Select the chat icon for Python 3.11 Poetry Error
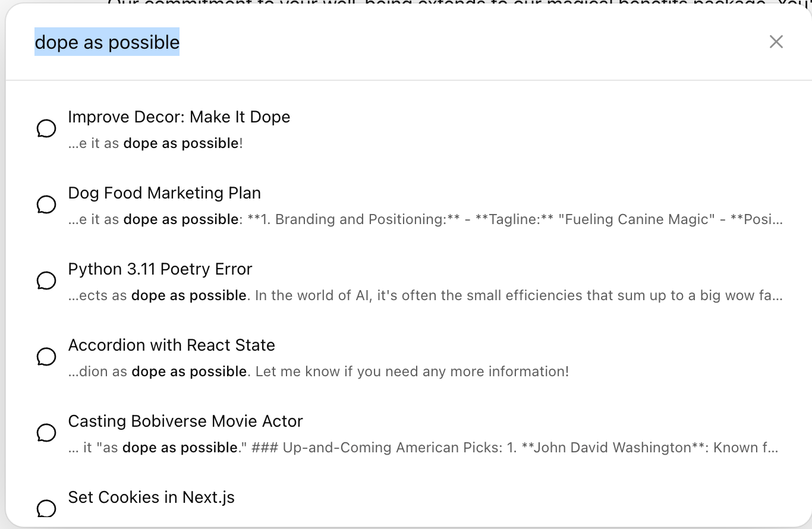The width and height of the screenshot is (812, 529). (47, 281)
